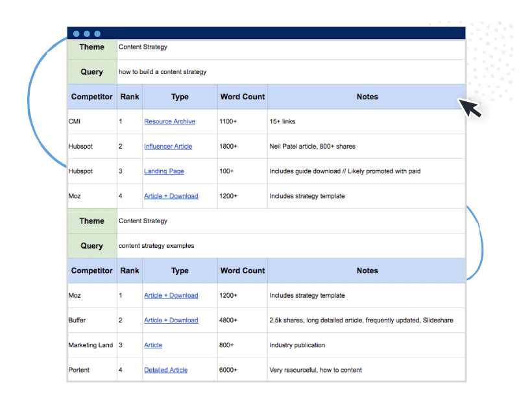The image size is (532, 412).
Task: Open the Detailed Article link
Action: [x=165, y=370]
